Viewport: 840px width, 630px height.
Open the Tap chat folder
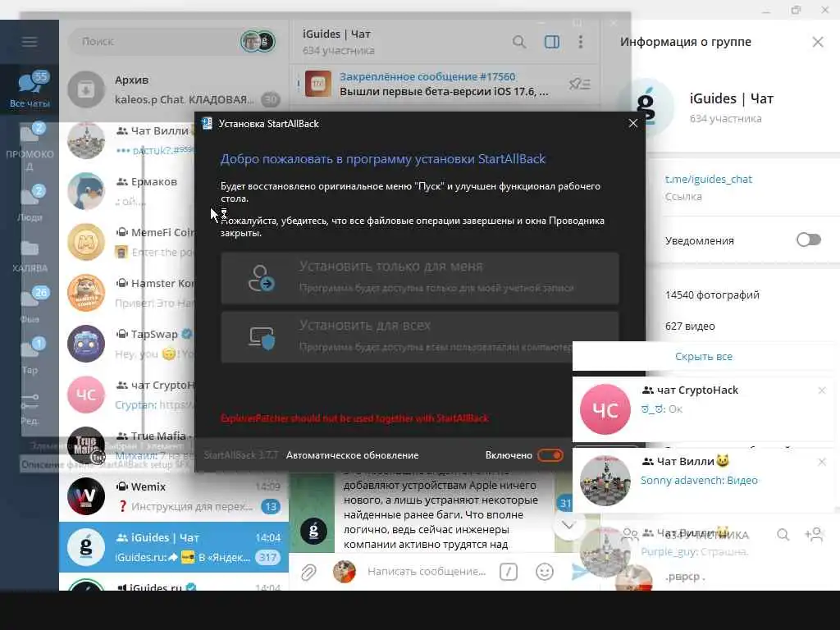(30, 356)
